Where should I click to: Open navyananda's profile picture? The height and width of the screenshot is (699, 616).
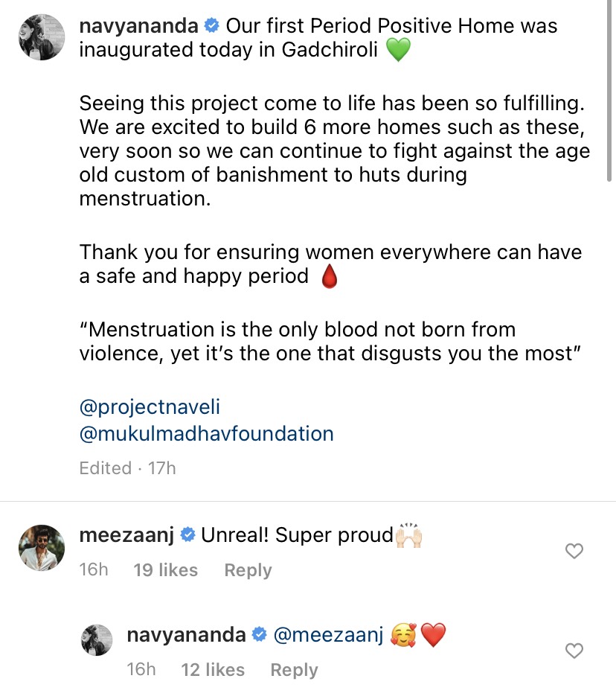(x=41, y=36)
